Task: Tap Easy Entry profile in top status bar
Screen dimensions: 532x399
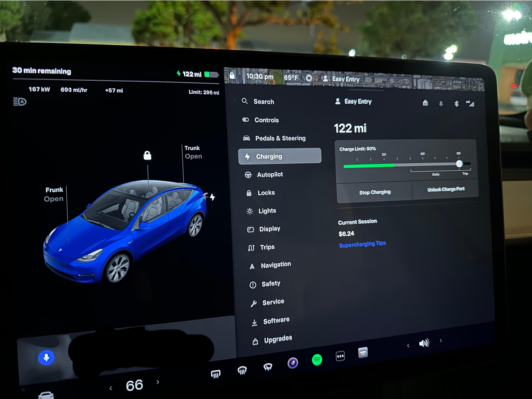Action: coord(341,79)
